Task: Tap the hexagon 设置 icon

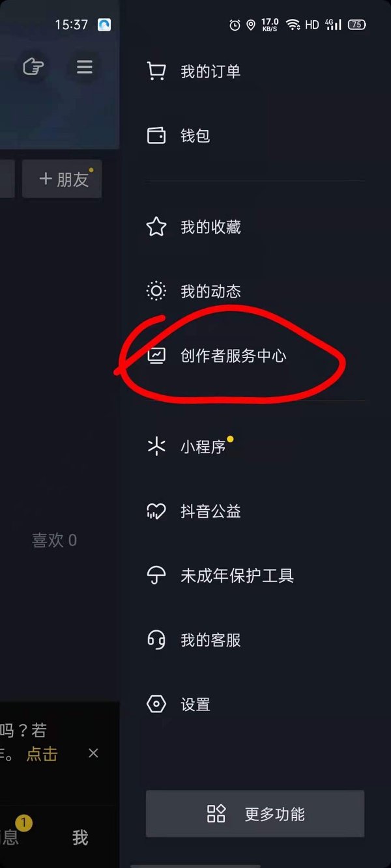Action: coord(156,704)
